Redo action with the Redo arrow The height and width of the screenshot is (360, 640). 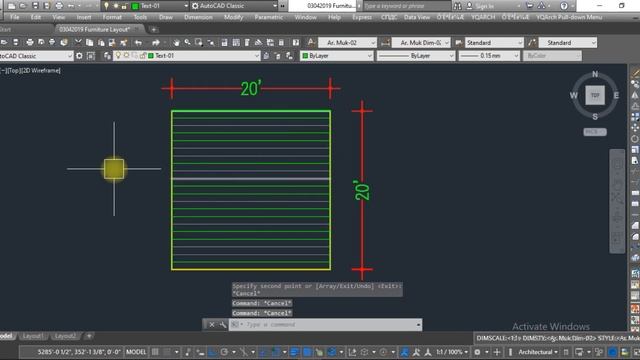(156, 42)
